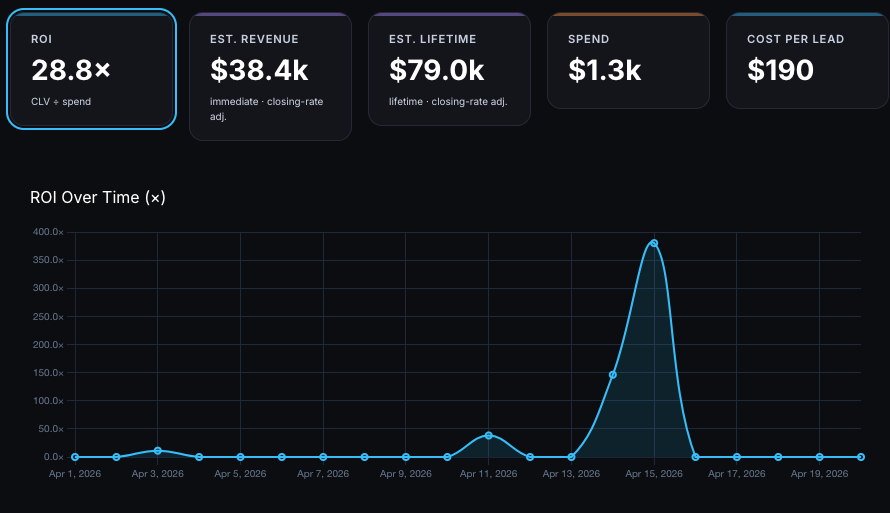Click the peak data point on Apr 15
The height and width of the screenshot is (513, 890).
[654, 243]
